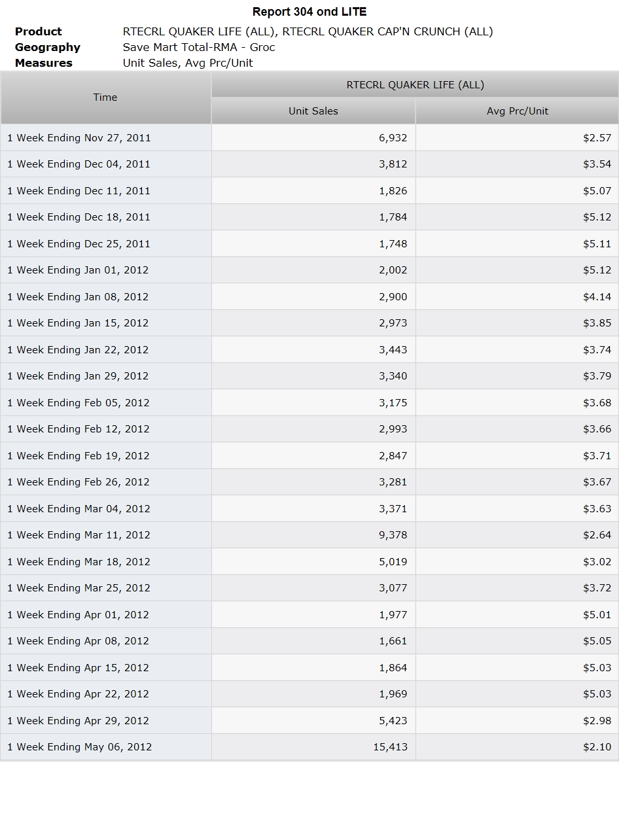Image resolution: width=619 pixels, height=840 pixels.
Task: Click the "1 Week Ending Jan 15, 2012" row label
Action: (78, 323)
